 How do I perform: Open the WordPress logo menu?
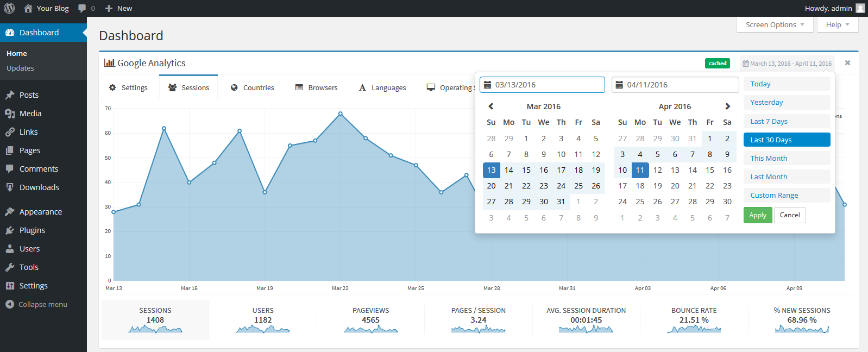pos(9,8)
